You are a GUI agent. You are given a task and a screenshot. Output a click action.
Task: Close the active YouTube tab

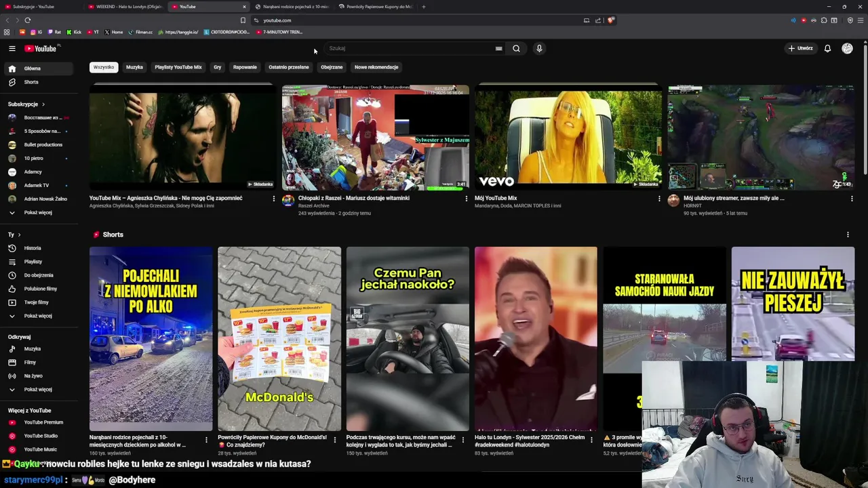tap(244, 7)
